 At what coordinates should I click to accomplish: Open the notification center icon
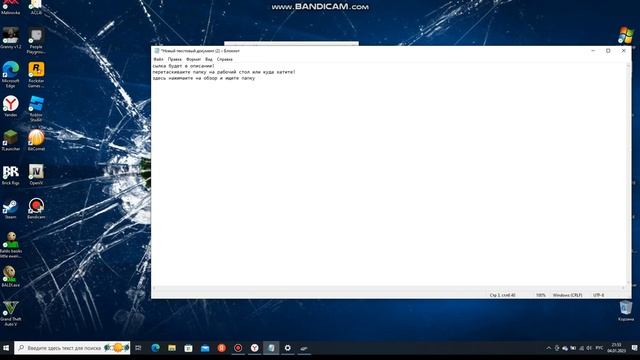click(634, 348)
